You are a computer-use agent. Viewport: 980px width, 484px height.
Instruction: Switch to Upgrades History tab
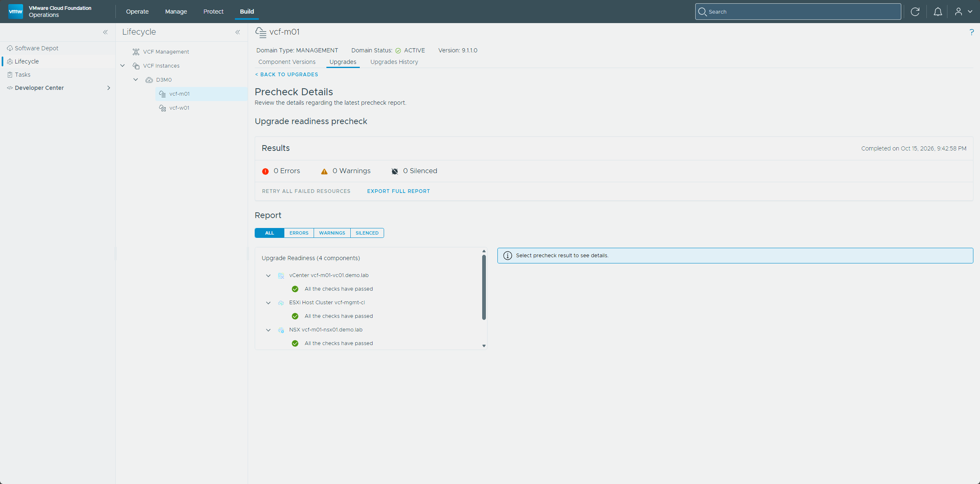click(x=394, y=62)
